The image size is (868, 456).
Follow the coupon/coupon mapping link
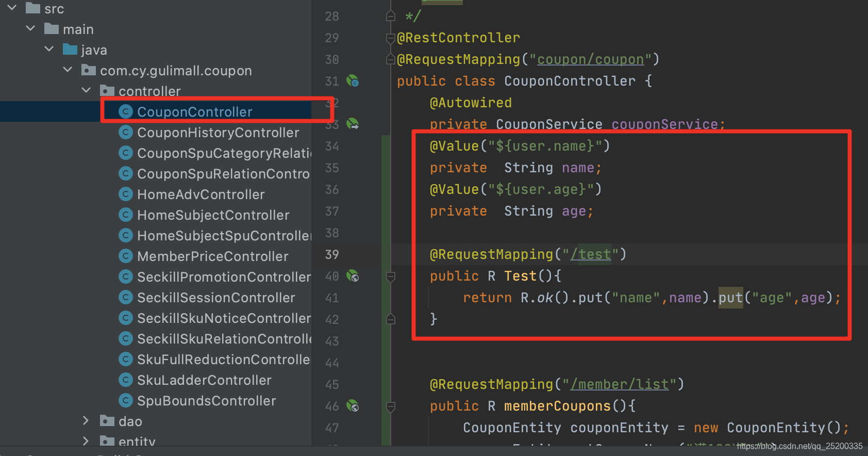coord(591,59)
